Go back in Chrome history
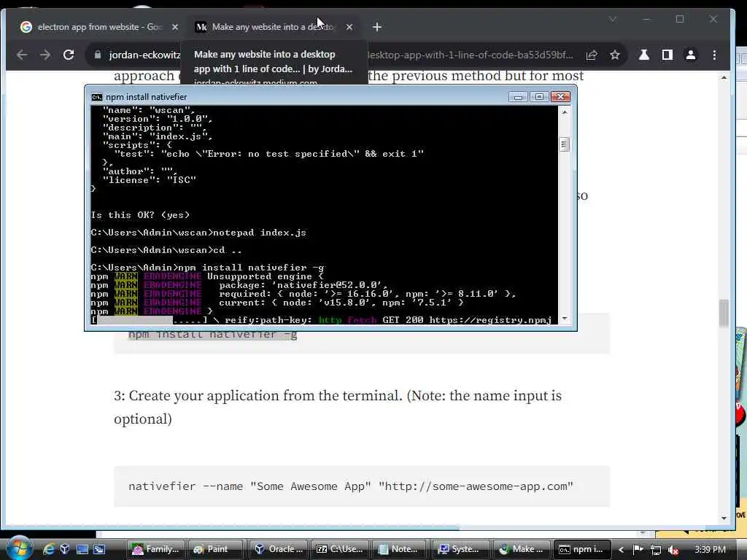This screenshot has width=747, height=560. [x=22, y=55]
